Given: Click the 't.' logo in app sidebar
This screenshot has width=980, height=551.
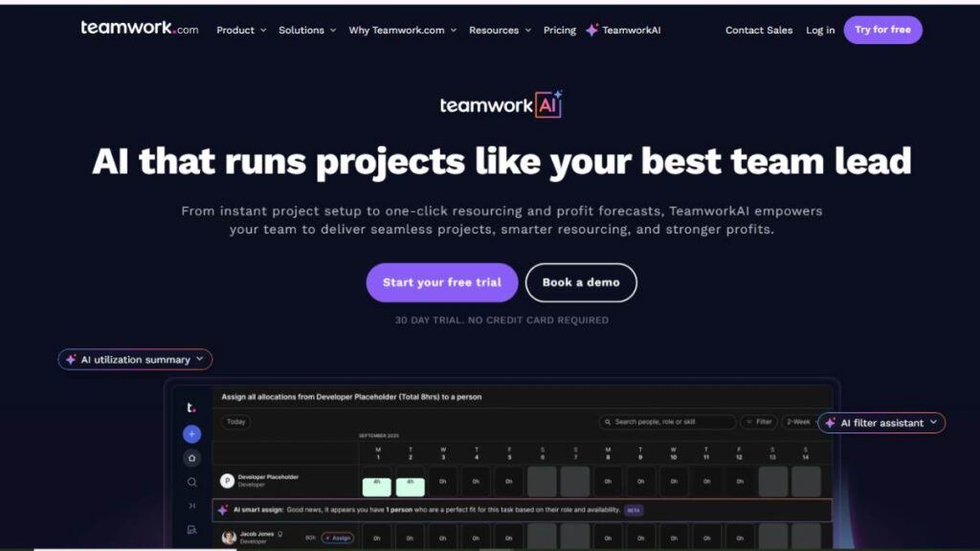Looking at the screenshot, I should click(191, 408).
